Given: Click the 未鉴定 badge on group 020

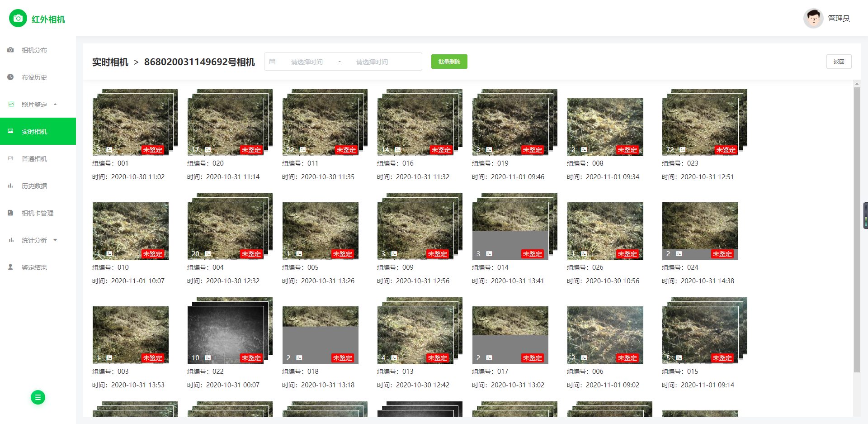Looking at the screenshot, I should (251, 150).
